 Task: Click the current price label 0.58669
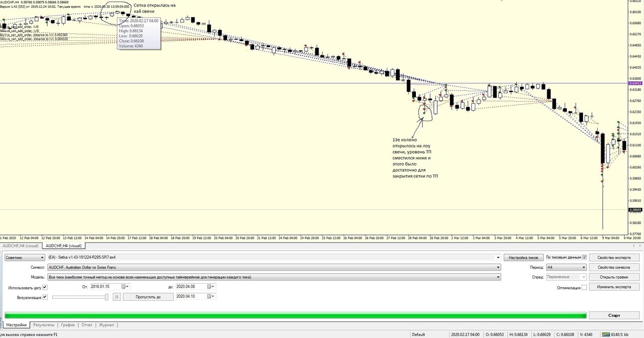pos(635,210)
